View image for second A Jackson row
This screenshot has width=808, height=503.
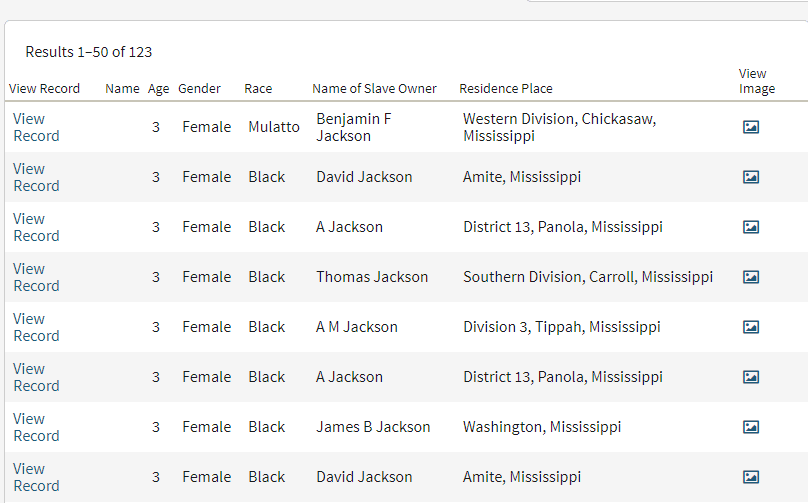point(751,377)
